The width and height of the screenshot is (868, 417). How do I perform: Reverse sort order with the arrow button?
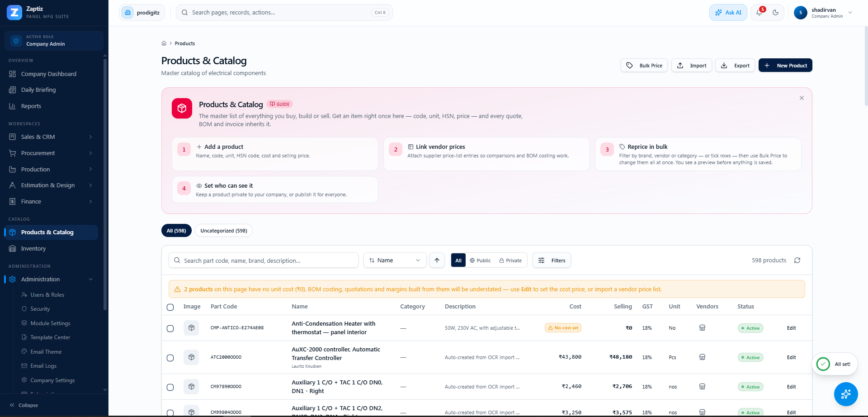pos(437,261)
